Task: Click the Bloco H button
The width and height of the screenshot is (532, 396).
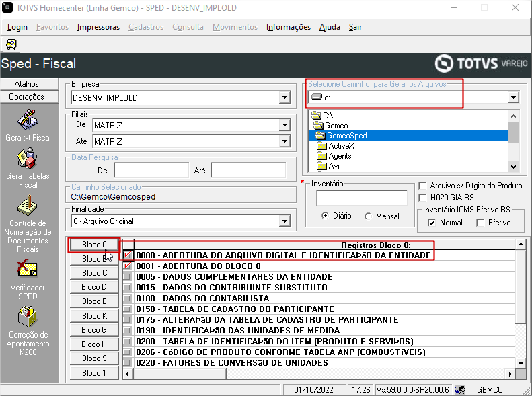Action: tap(94, 344)
